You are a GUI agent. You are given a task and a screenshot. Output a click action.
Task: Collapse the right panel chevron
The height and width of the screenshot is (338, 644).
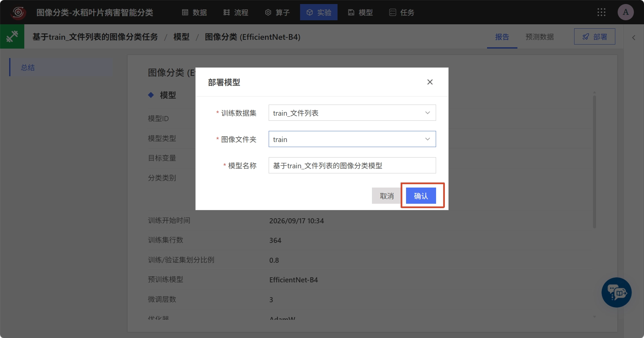[634, 37]
